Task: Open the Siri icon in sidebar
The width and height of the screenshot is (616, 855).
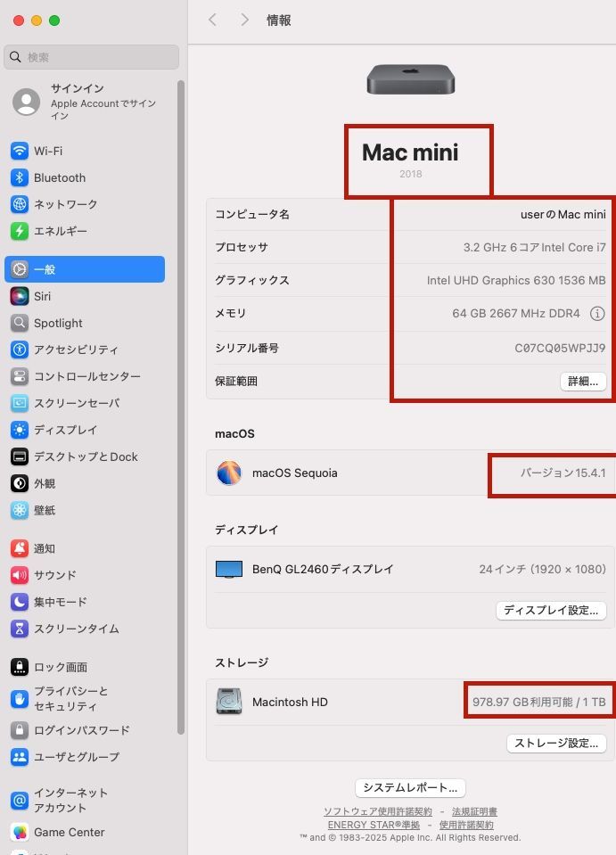Action: (x=20, y=296)
